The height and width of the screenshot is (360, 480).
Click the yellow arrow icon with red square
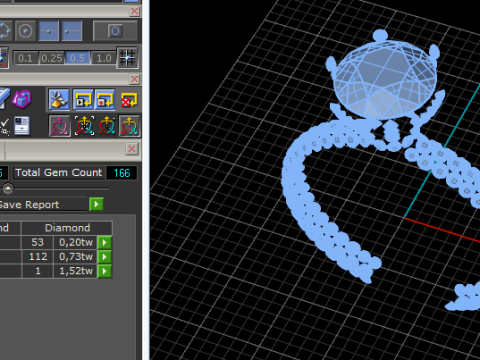click(105, 99)
